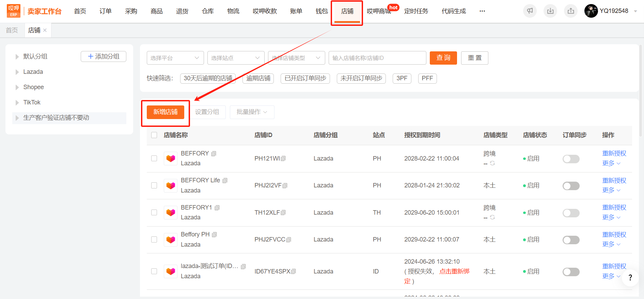Viewport: 644px width, 299px height.
Task: Click the Lazada logo of Beffory PH store
Action: click(x=171, y=240)
